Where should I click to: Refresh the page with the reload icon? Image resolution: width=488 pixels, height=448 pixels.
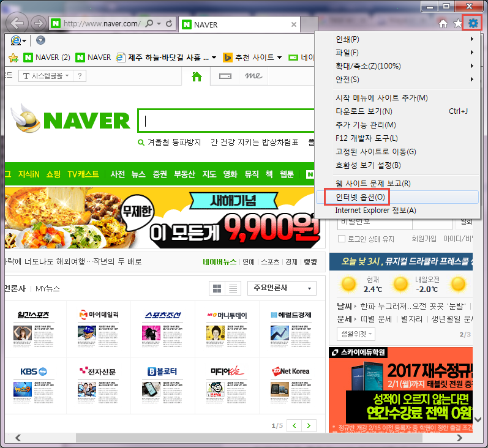tap(169, 23)
